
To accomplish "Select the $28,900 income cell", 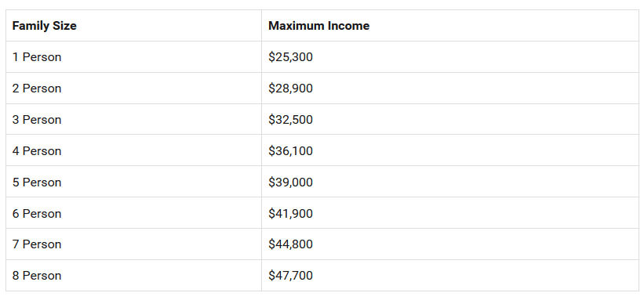I will click(450, 89).
